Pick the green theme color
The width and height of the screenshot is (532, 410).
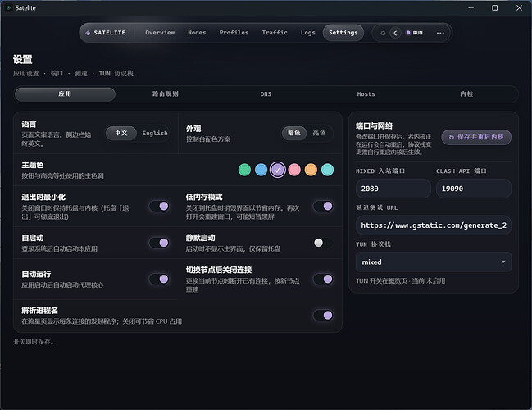244,170
